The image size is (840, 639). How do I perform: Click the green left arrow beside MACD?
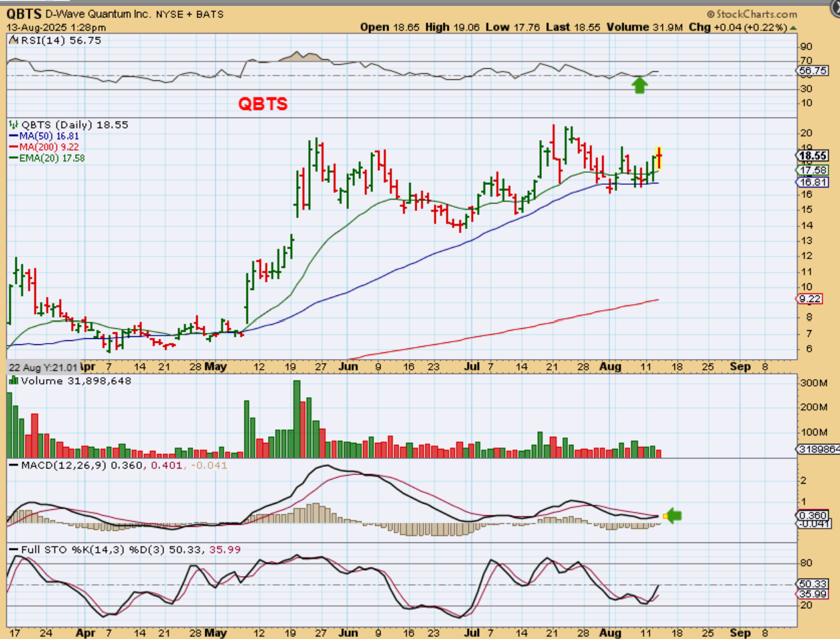point(673,515)
